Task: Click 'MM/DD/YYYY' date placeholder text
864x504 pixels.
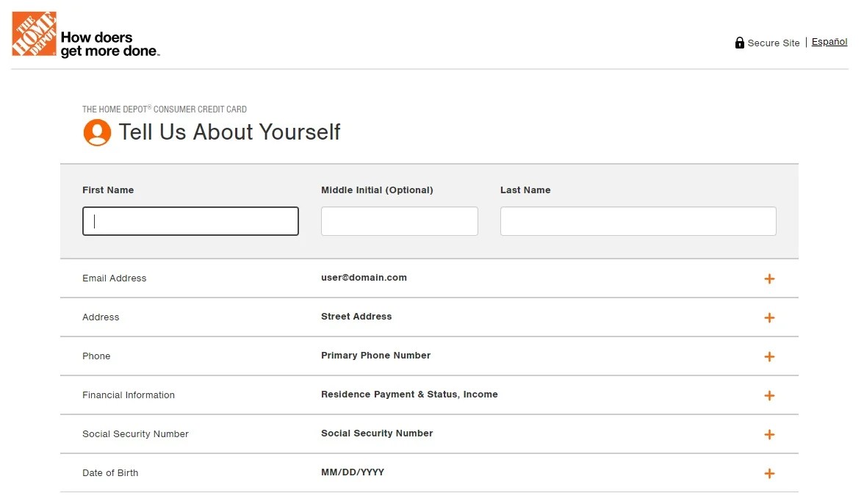Action: [353, 472]
